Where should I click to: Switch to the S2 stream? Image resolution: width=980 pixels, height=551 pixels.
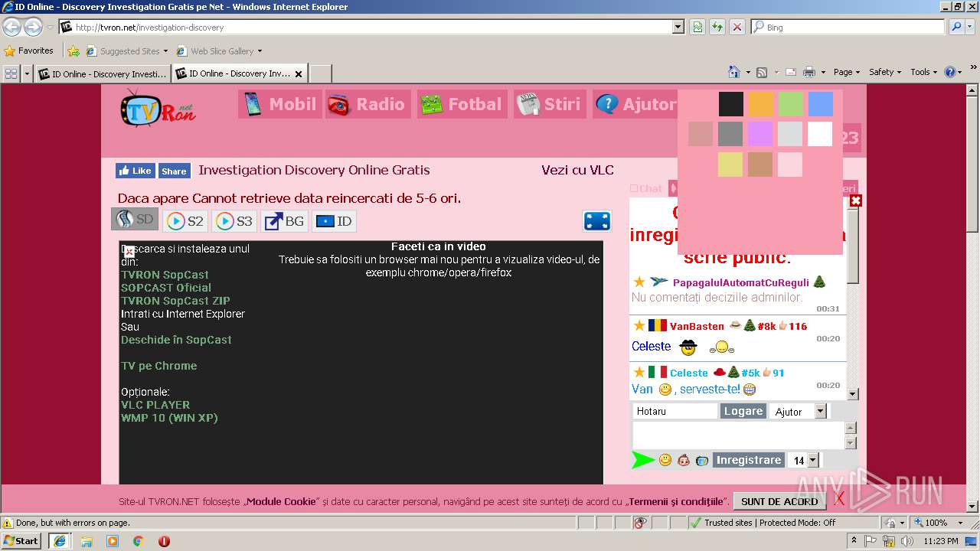[185, 221]
